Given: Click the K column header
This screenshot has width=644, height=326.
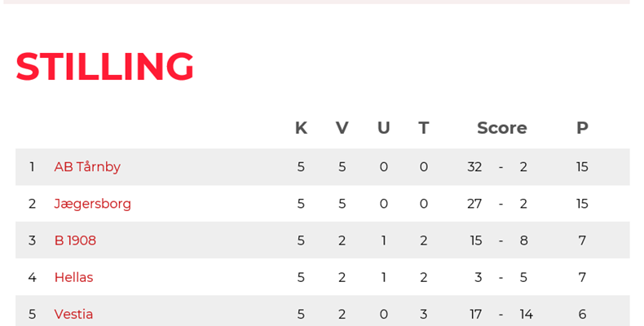Looking at the screenshot, I should 301,128.
